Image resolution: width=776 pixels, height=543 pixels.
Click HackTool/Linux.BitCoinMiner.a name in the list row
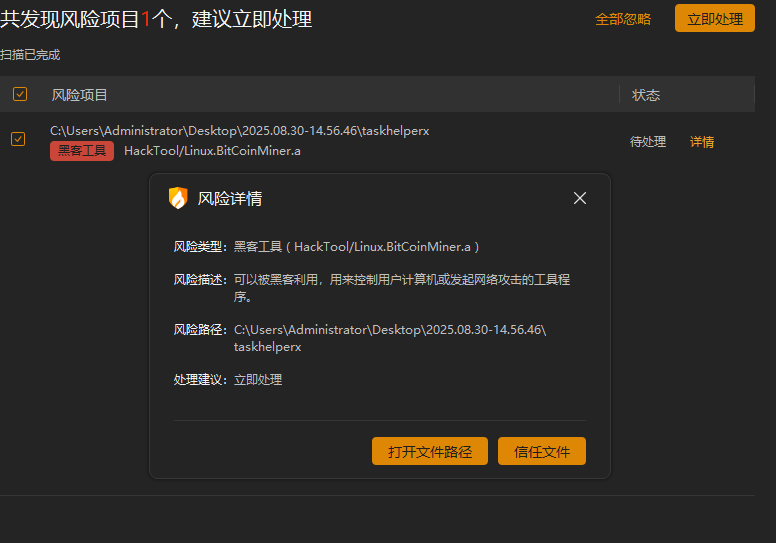click(x=212, y=151)
